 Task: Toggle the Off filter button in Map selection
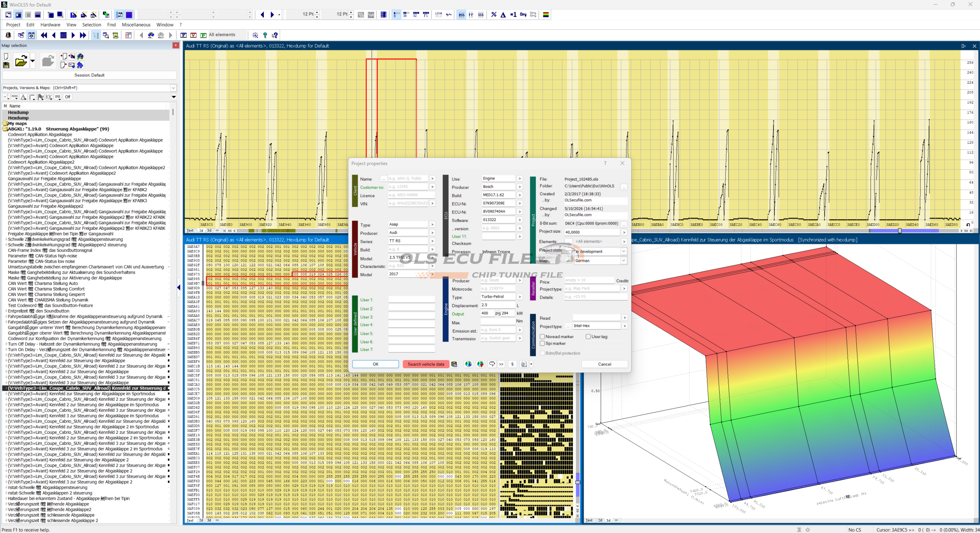(x=67, y=97)
